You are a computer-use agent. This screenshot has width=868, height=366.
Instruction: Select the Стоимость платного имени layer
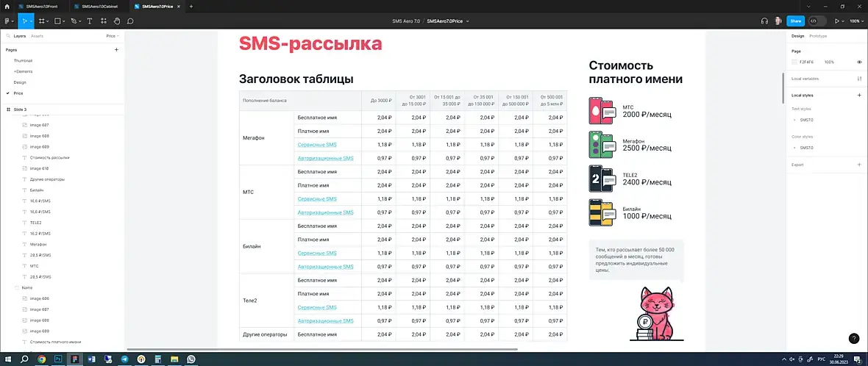[55, 342]
